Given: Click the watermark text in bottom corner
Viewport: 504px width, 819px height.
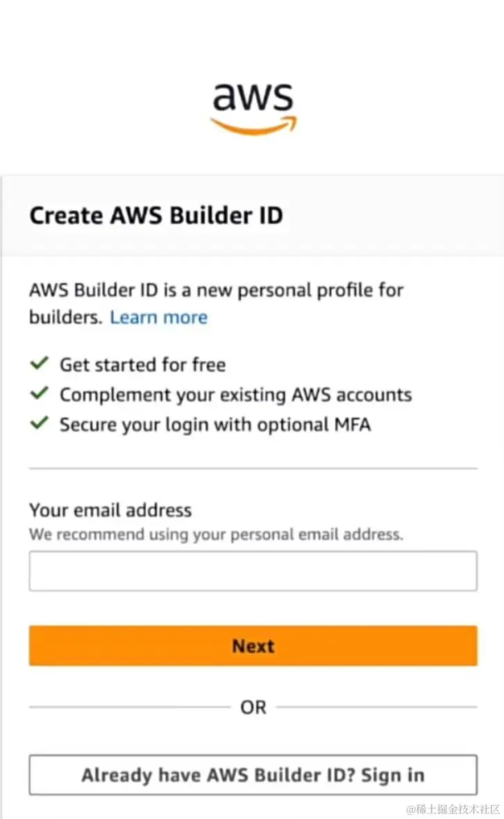Looking at the screenshot, I should (x=453, y=809).
